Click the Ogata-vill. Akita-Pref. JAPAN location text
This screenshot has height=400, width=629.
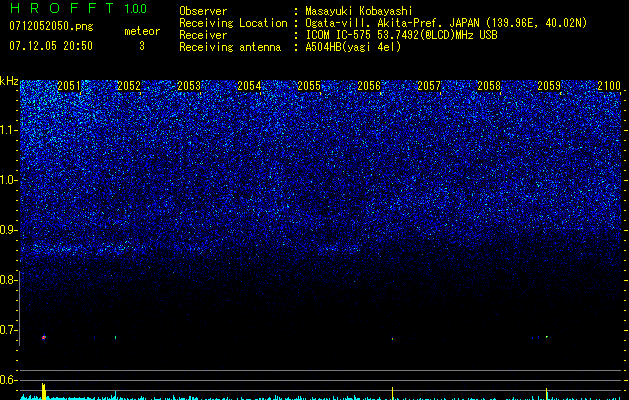pos(446,23)
